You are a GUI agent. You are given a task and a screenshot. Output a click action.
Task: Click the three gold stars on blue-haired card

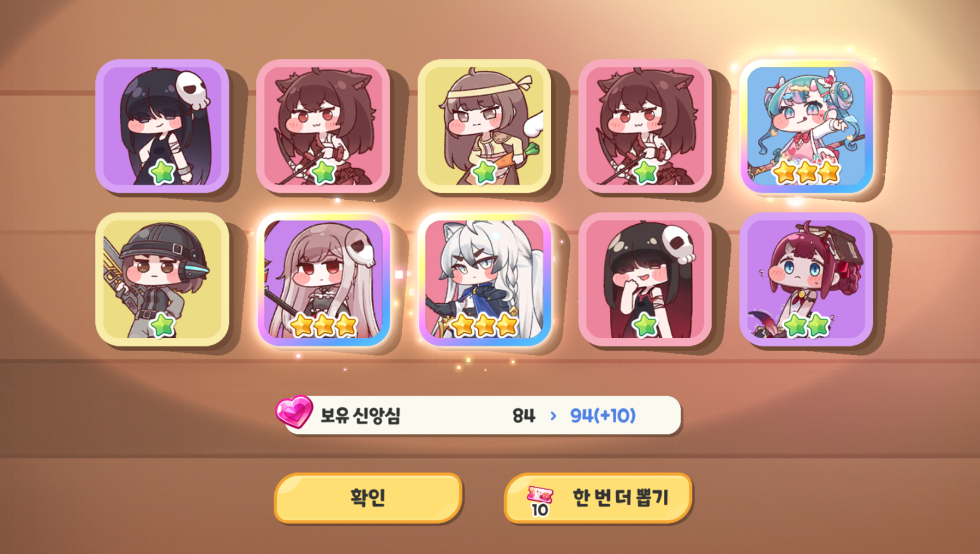pyautogui.click(x=807, y=172)
